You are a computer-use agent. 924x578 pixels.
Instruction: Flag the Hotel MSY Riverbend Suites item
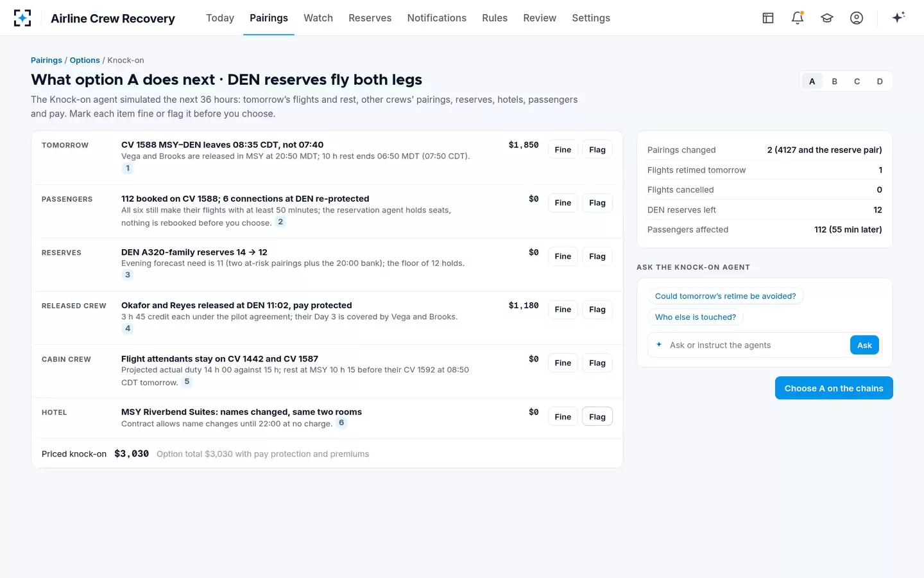tap(597, 417)
